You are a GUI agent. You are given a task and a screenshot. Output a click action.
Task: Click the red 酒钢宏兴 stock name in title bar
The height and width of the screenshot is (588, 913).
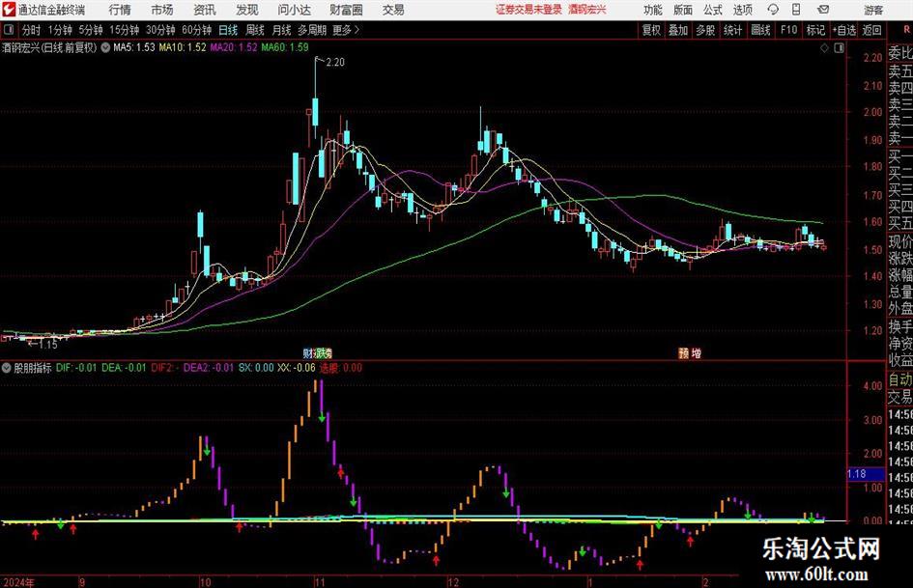coord(587,10)
